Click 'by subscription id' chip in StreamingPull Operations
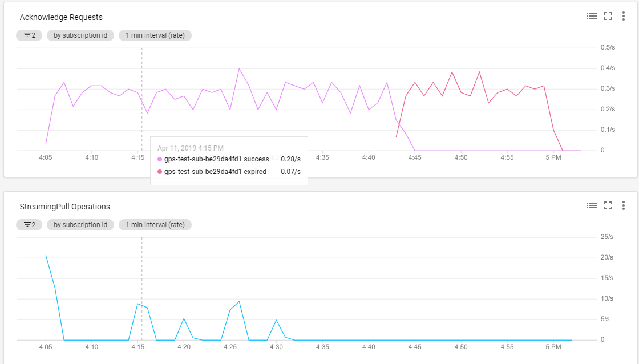639x364 pixels. [80, 225]
